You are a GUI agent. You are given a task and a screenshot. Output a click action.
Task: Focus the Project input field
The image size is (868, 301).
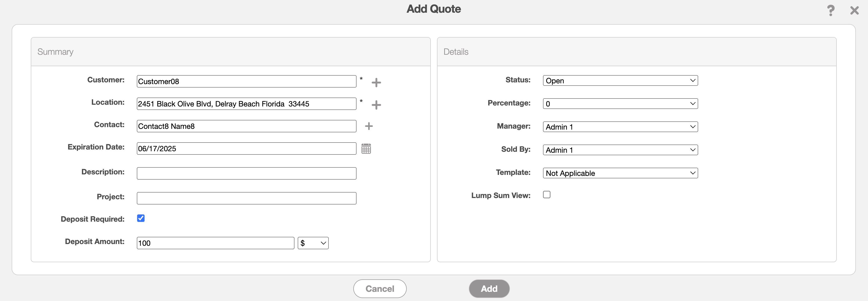(x=246, y=199)
